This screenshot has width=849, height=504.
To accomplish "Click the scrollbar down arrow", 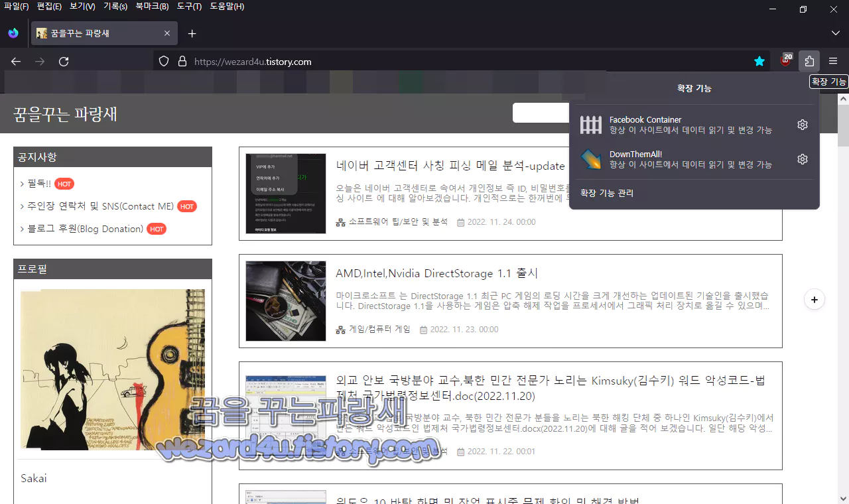I will tap(843, 497).
